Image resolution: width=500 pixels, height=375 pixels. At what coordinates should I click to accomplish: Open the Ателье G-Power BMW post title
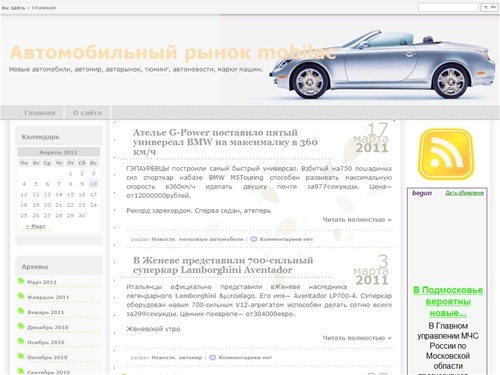(225, 142)
